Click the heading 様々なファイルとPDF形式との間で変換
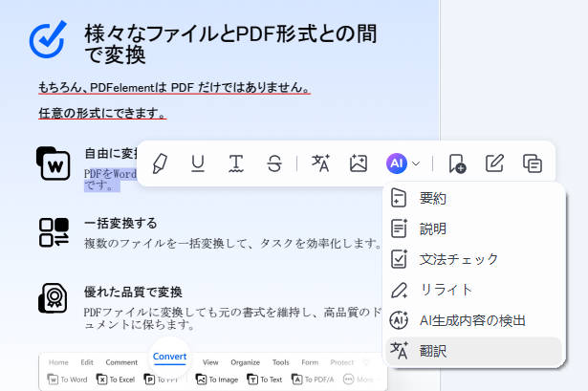 point(230,43)
